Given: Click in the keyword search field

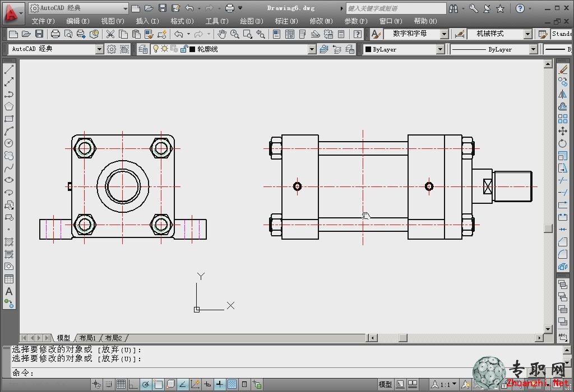Looking at the screenshot, I should click(396, 8).
